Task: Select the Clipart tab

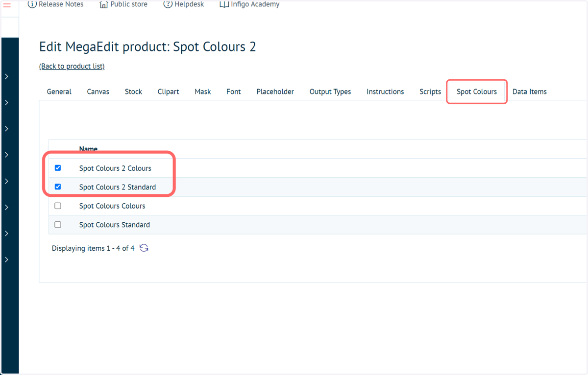Action: (168, 92)
